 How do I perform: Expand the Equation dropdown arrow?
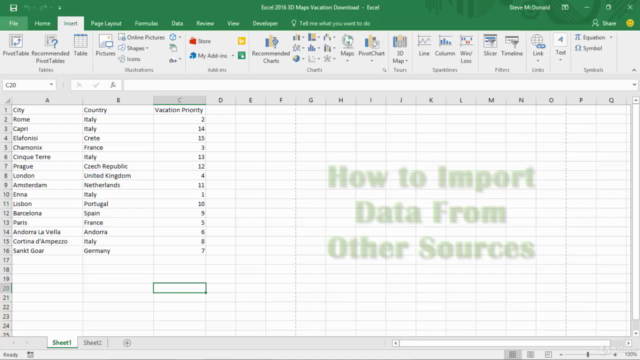[x=611, y=38]
